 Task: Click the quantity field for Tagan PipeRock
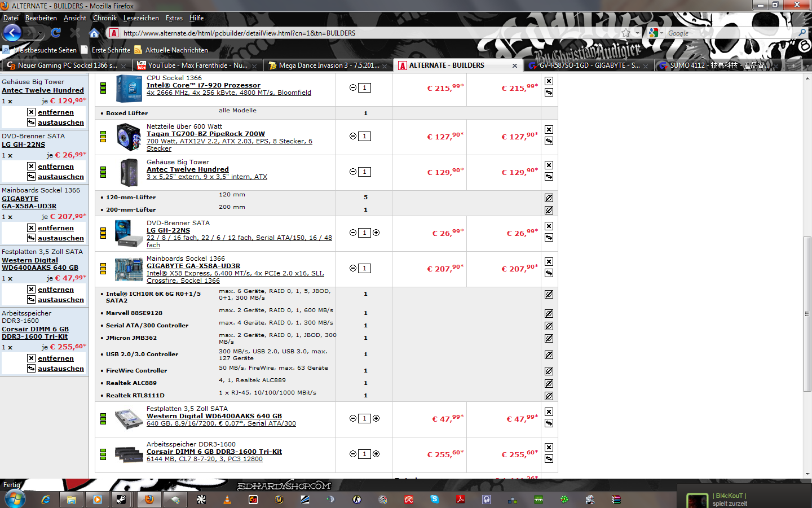[x=365, y=136]
